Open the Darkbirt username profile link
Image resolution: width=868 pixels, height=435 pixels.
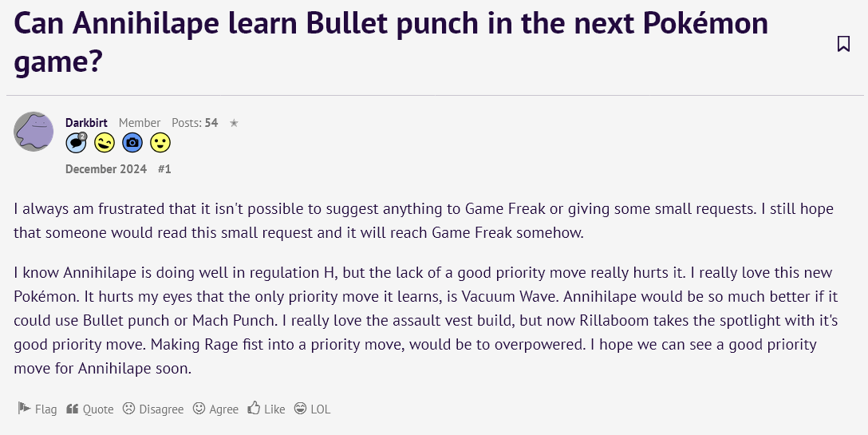(x=86, y=122)
